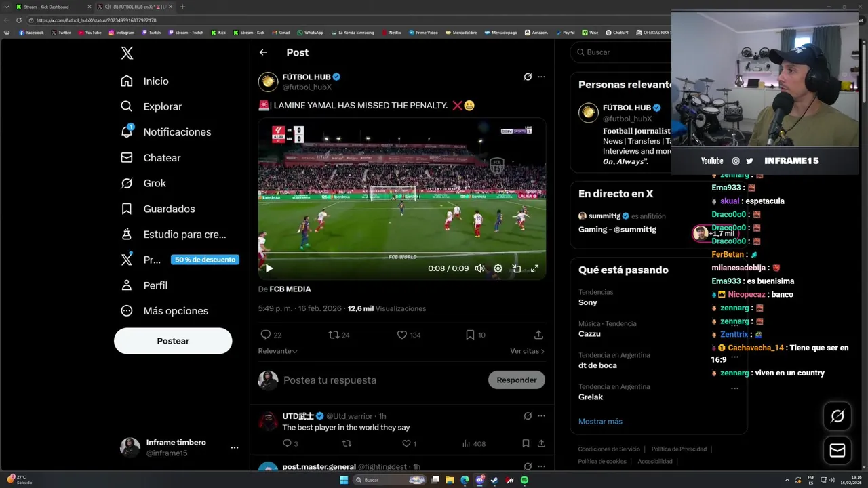Open the ChatGPT bookmark

pos(617,33)
